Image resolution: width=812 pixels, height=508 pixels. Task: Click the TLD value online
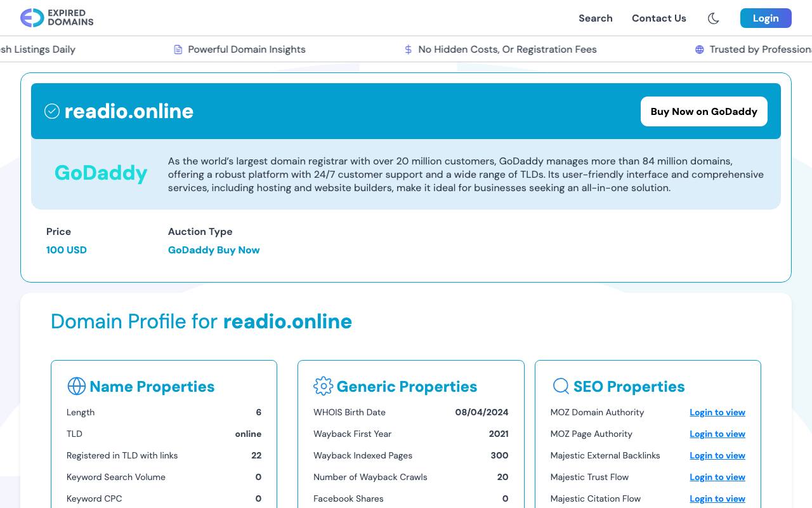click(248, 434)
